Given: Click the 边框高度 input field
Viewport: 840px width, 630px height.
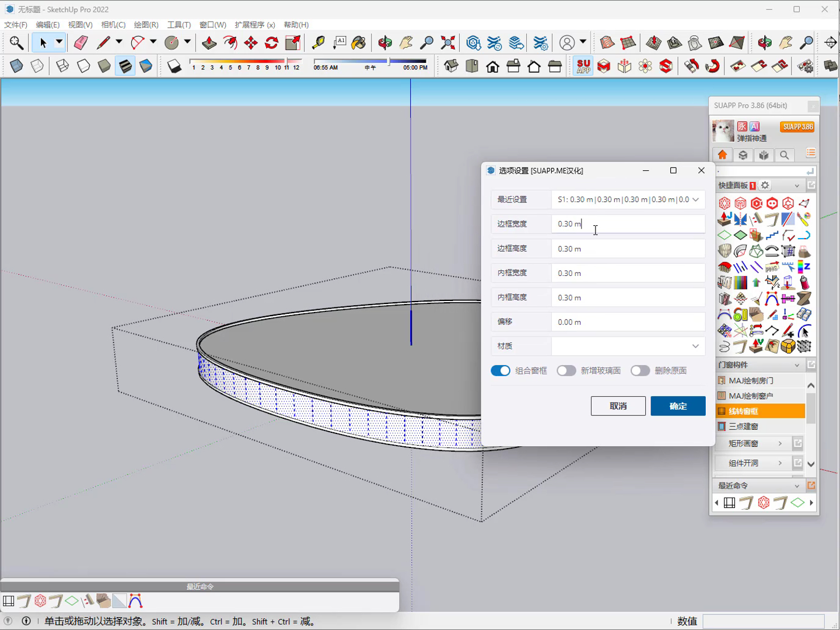Looking at the screenshot, I should tap(628, 249).
